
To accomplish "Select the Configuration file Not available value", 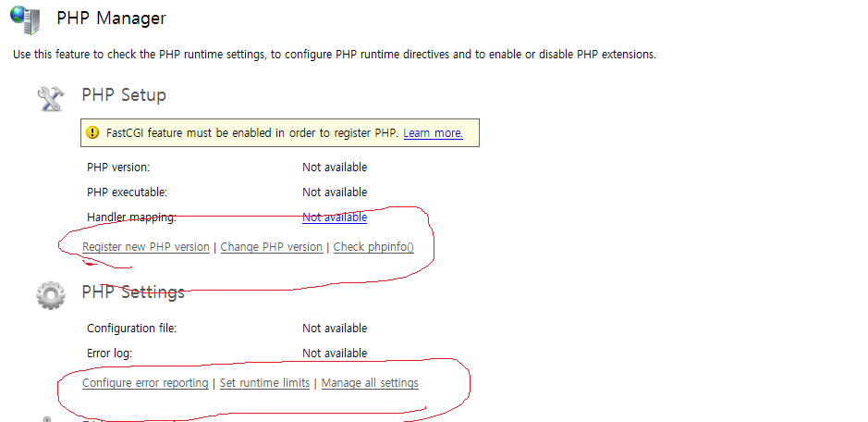I will (334, 329).
